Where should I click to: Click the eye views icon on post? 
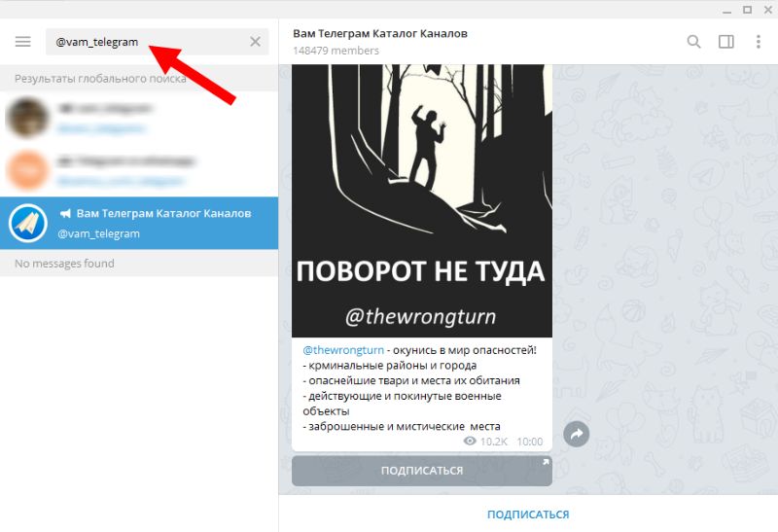470,442
